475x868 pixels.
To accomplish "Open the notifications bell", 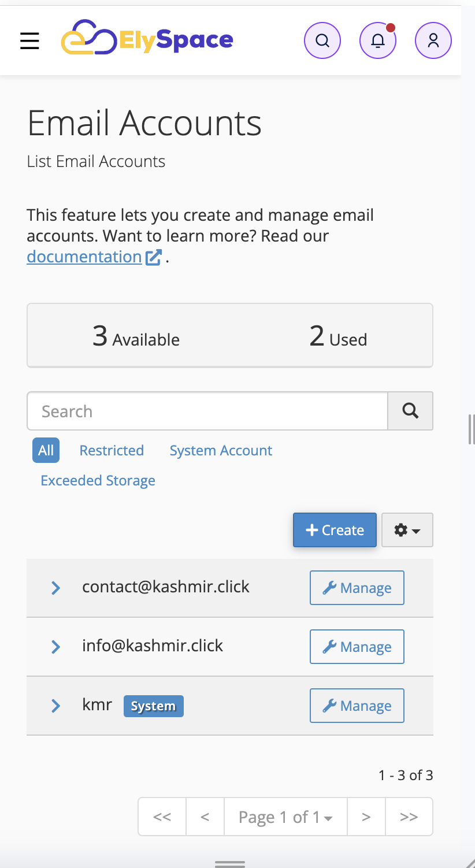I will click(x=378, y=40).
